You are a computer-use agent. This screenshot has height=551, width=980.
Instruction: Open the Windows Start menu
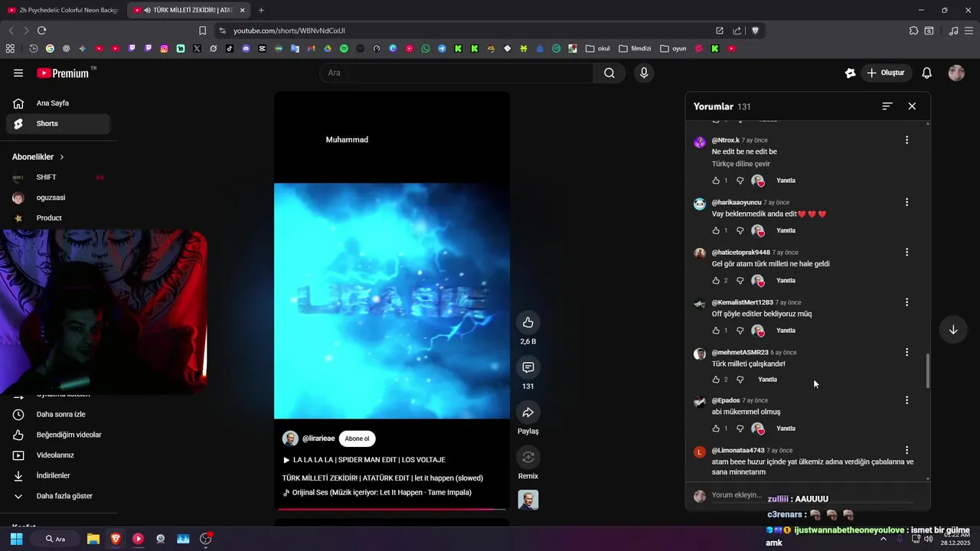pyautogui.click(x=16, y=539)
